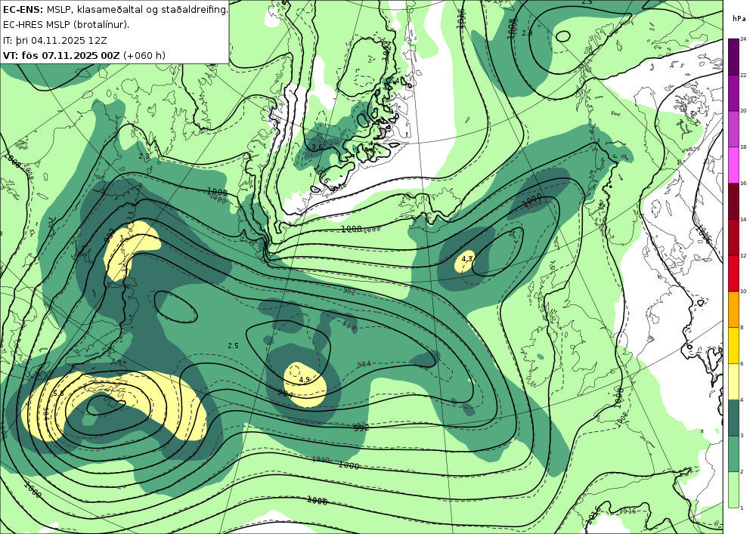Click the spread value 2.3

144,156
